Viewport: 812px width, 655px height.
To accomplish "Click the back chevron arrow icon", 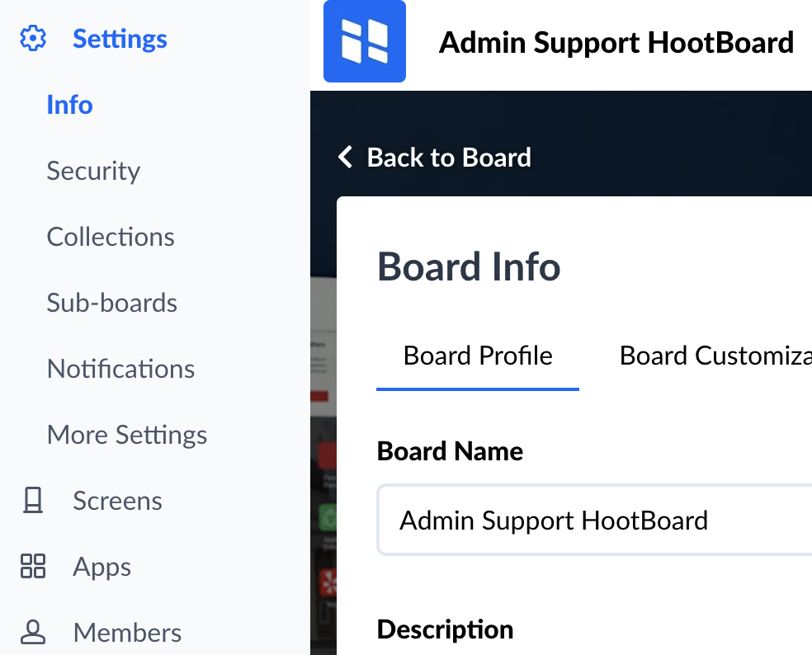I will tap(346, 157).
